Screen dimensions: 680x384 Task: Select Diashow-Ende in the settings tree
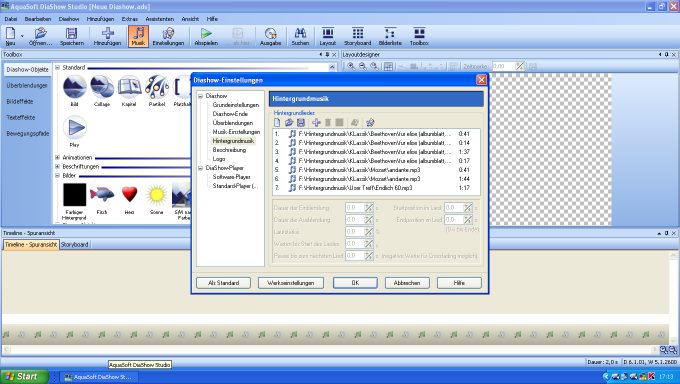(x=230, y=114)
